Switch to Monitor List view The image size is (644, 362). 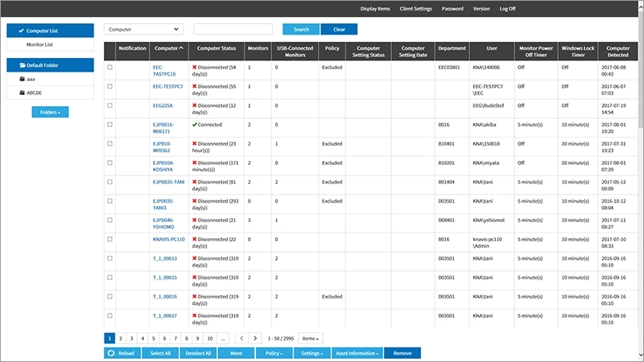[50, 44]
